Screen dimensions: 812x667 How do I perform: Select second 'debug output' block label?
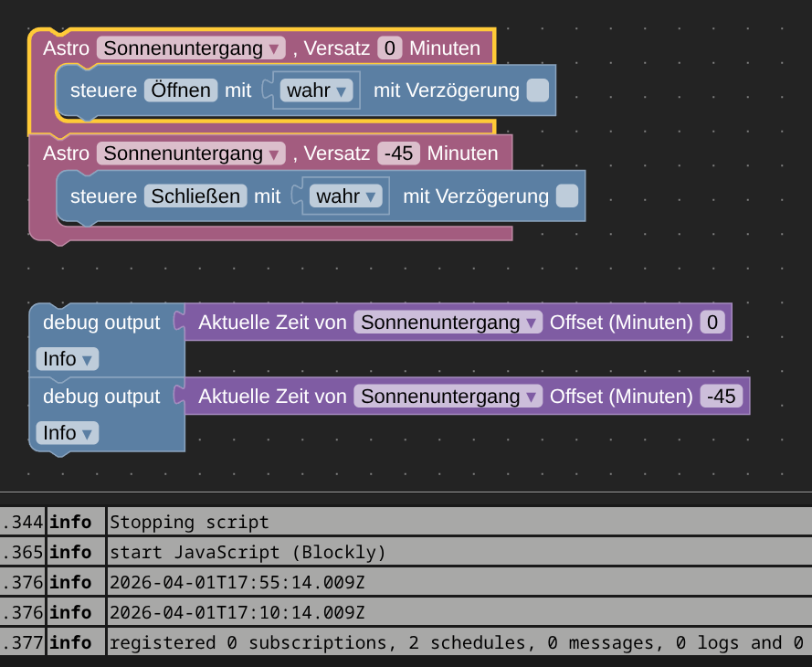click(101, 397)
